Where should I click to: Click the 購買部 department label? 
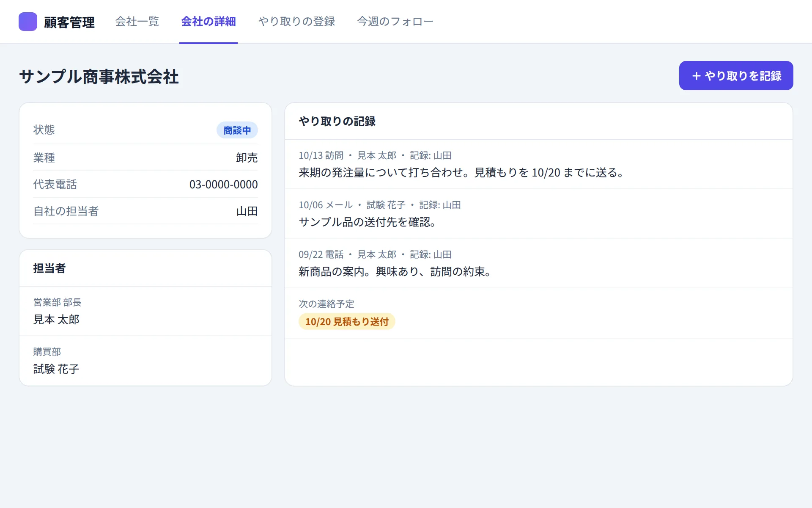tap(47, 352)
